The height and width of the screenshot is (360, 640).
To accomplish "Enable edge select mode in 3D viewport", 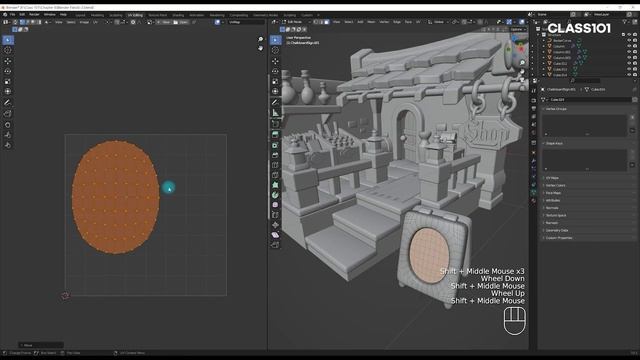I will pyautogui.click(x=321, y=22).
